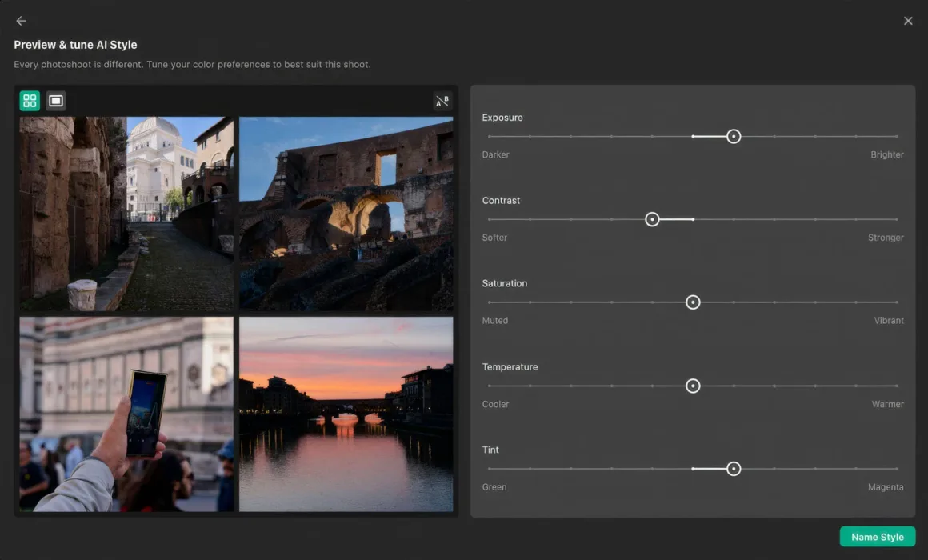928x560 pixels.
Task: Click the Magenta label under Tint
Action: click(x=886, y=487)
